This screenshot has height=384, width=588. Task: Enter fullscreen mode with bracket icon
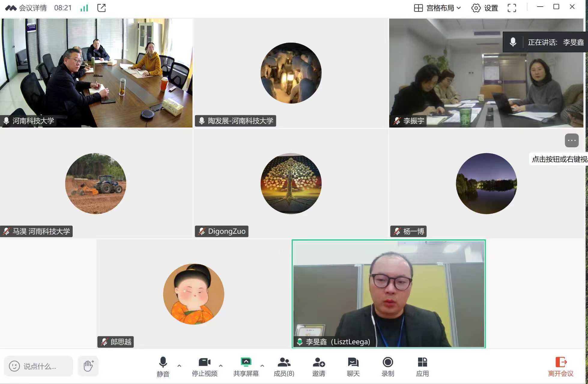(x=512, y=8)
